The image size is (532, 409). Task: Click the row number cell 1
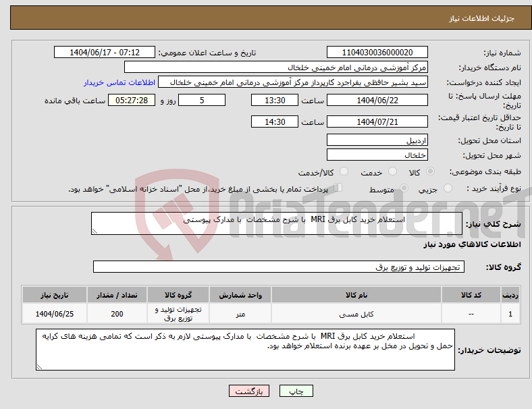[x=510, y=314]
